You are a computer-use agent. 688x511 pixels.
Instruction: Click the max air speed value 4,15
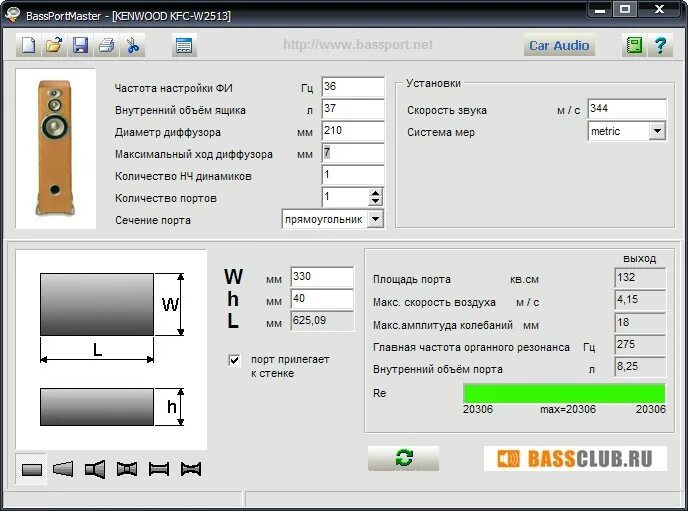coord(640,300)
